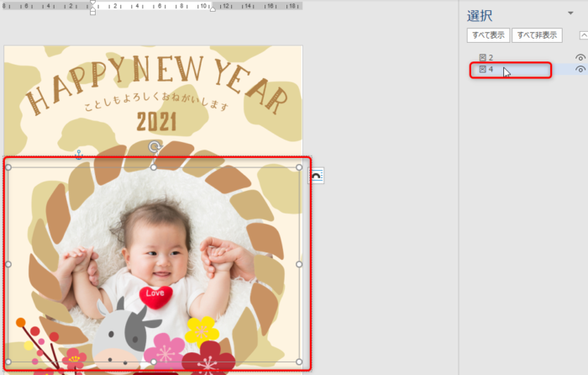
Task: Click the left-middle sizing handle of the image
Action: (8, 264)
